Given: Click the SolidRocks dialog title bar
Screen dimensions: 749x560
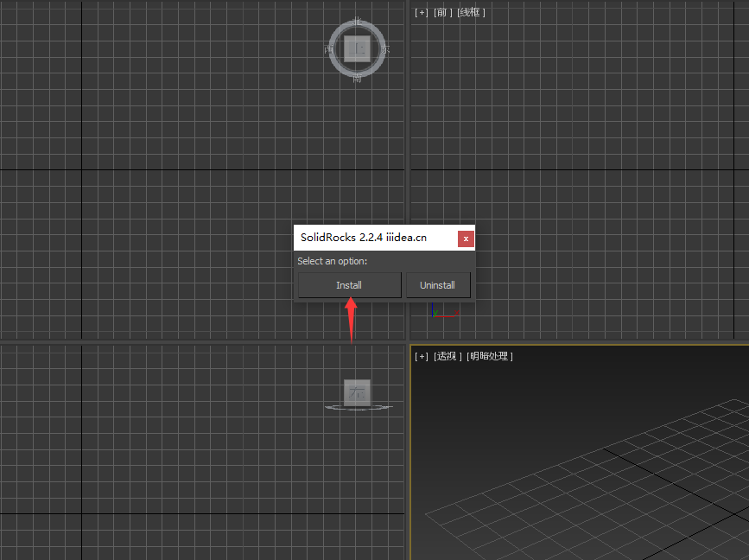Looking at the screenshot, I should [x=371, y=238].
